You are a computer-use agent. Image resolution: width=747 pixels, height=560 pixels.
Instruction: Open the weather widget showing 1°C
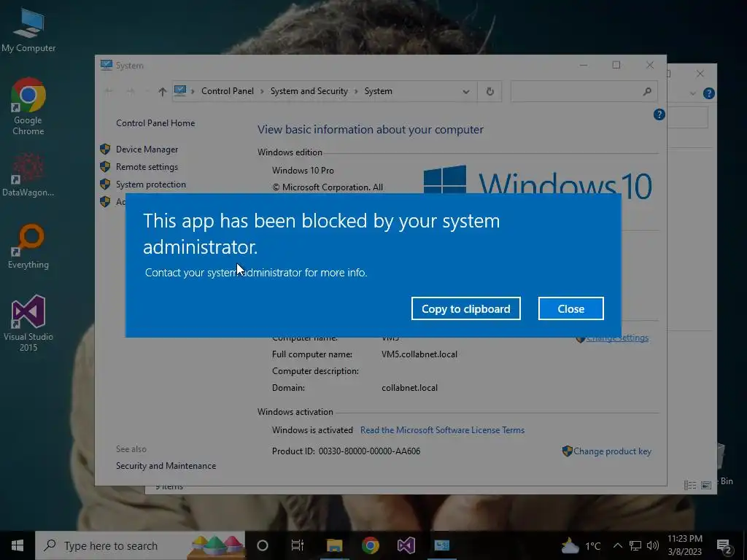click(581, 545)
